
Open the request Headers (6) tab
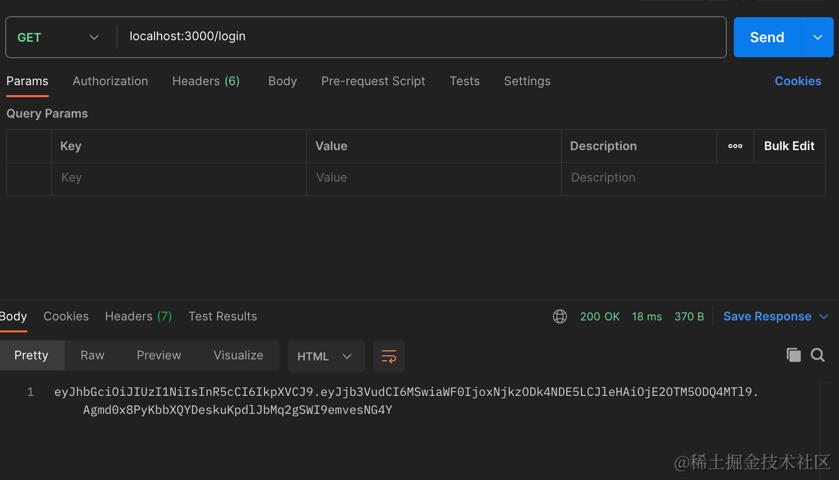coord(205,81)
